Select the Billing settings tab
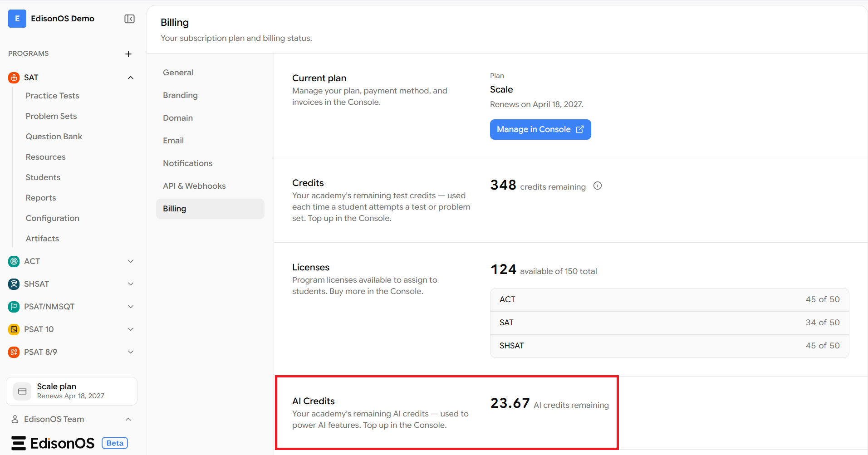 click(x=210, y=209)
